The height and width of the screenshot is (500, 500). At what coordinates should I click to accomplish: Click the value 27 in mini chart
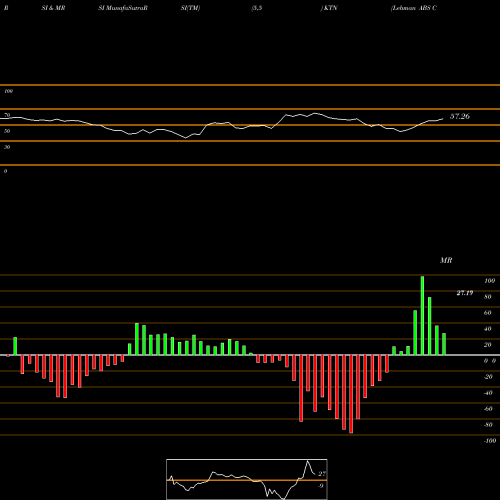point(322,474)
